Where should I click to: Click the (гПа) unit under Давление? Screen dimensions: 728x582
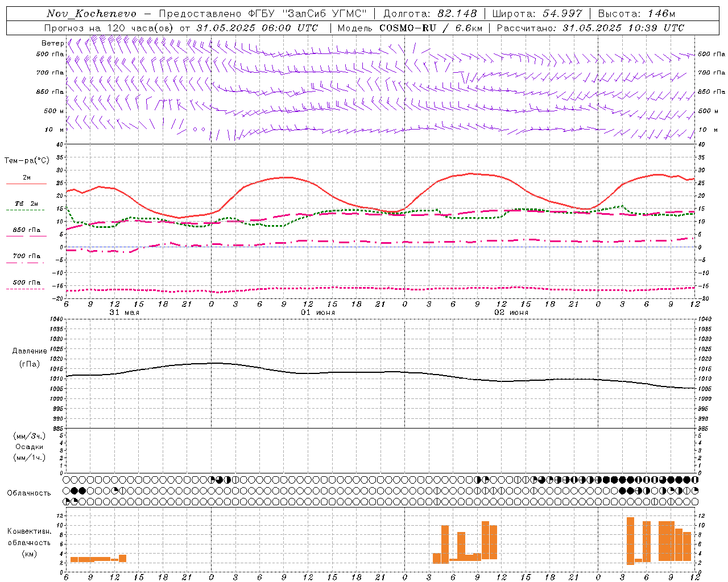[30, 364]
